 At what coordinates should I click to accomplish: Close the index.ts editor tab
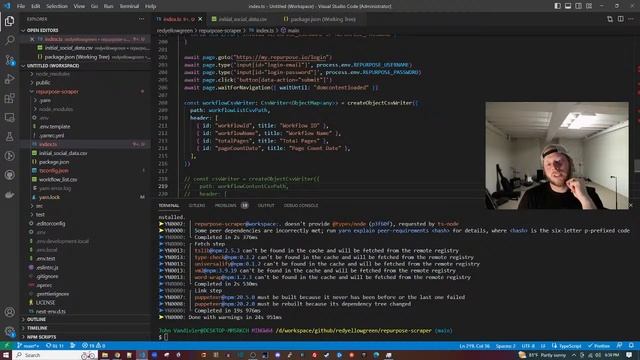tap(200, 19)
